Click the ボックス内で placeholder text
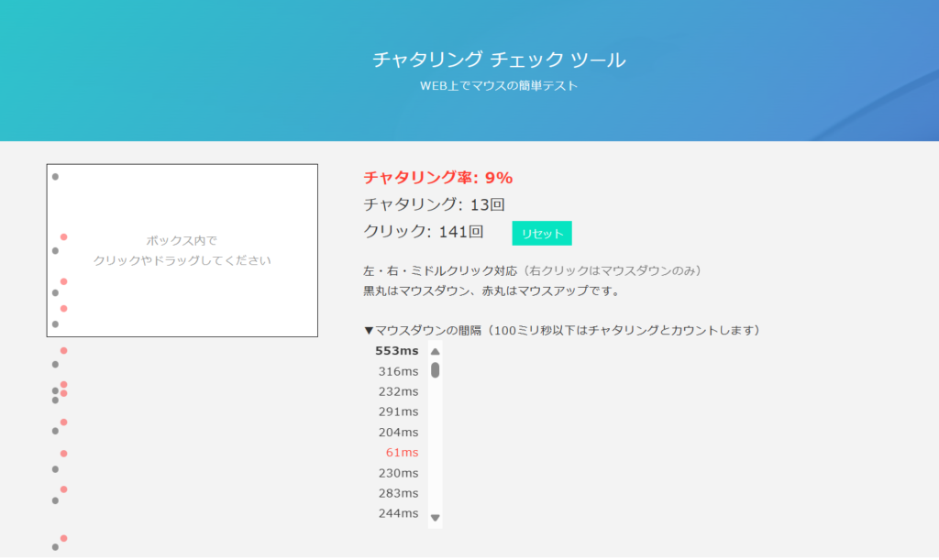Screen dimensions: 939x560 (x=182, y=240)
